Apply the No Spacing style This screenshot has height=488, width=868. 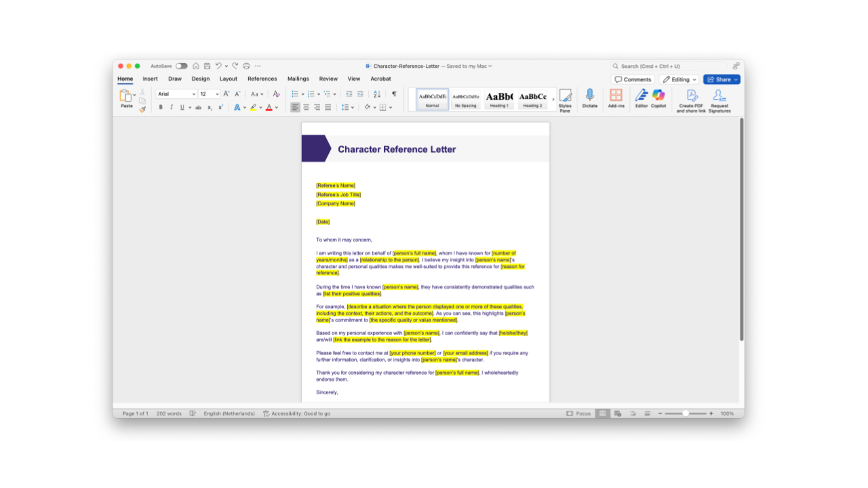tap(465, 100)
